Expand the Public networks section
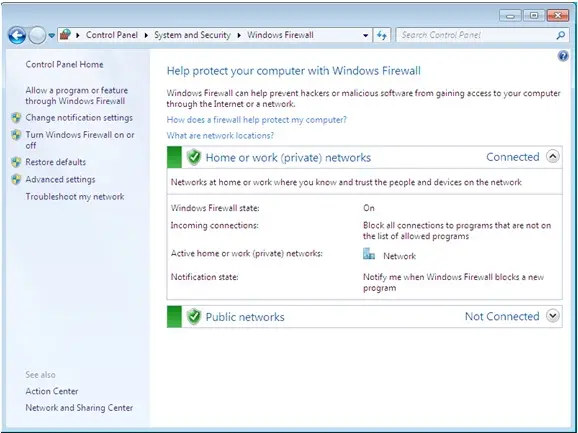578x433 pixels. [x=553, y=316]
